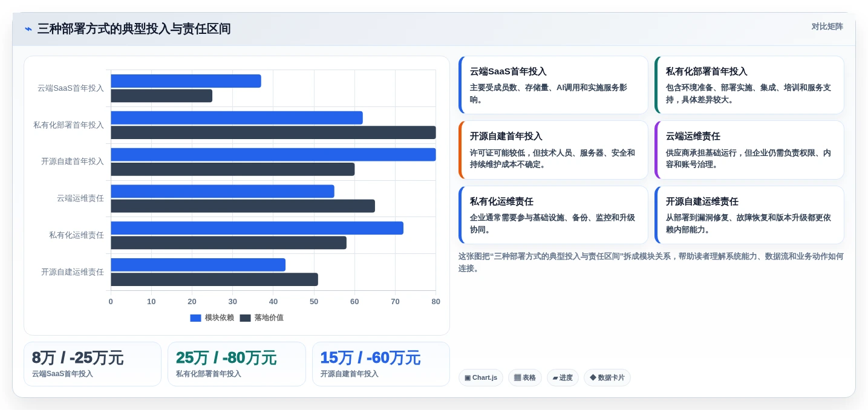This screenshot has height=410, width=868.
Task: Click the 对比矩阵 label in the header
Action: click(827, 27)
